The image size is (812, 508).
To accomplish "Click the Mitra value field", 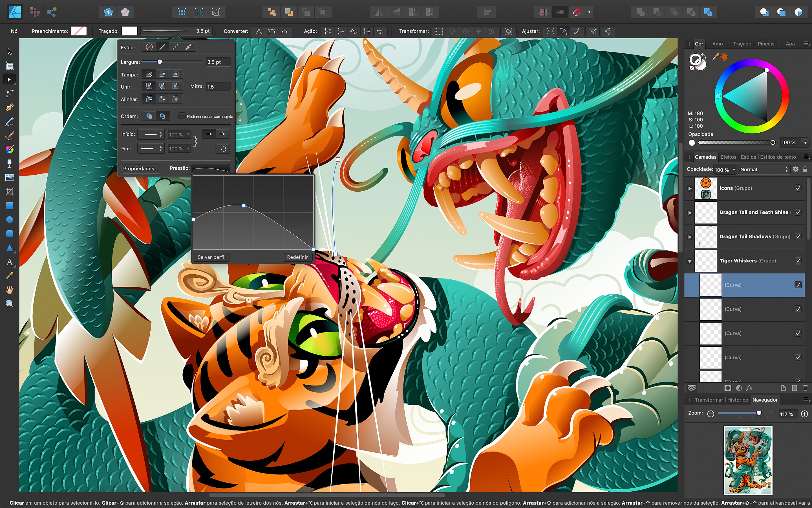I will [x=218, y=87].
